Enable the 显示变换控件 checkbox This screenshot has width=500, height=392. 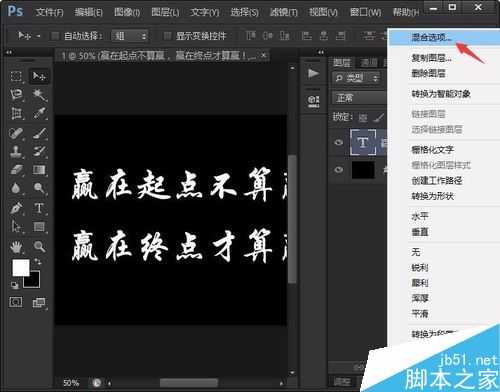167,36
